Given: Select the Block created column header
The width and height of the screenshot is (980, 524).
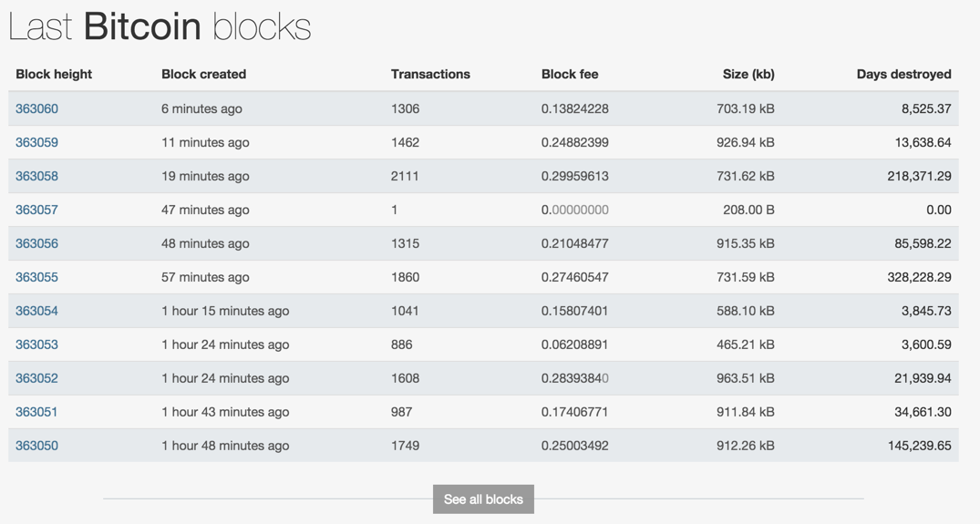Looking at the screenshot, I should point(204,75).
